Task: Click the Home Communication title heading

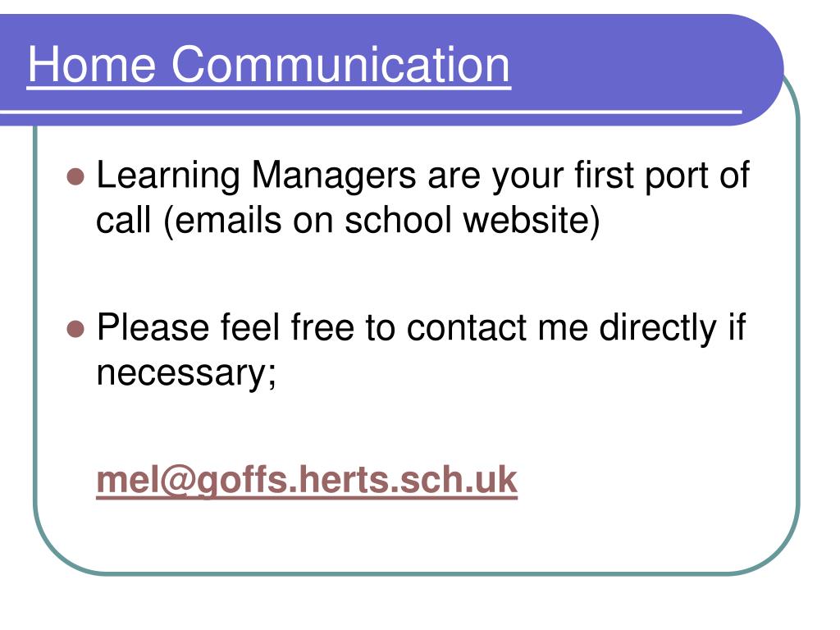Action: click(268, 65)
